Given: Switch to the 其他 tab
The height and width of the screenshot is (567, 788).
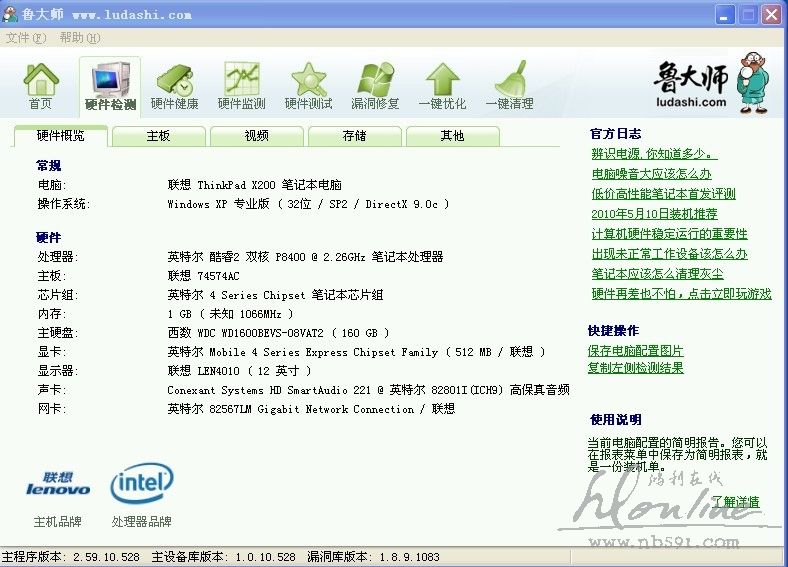Looking at the screenshot, I should [x=452, y=136].
